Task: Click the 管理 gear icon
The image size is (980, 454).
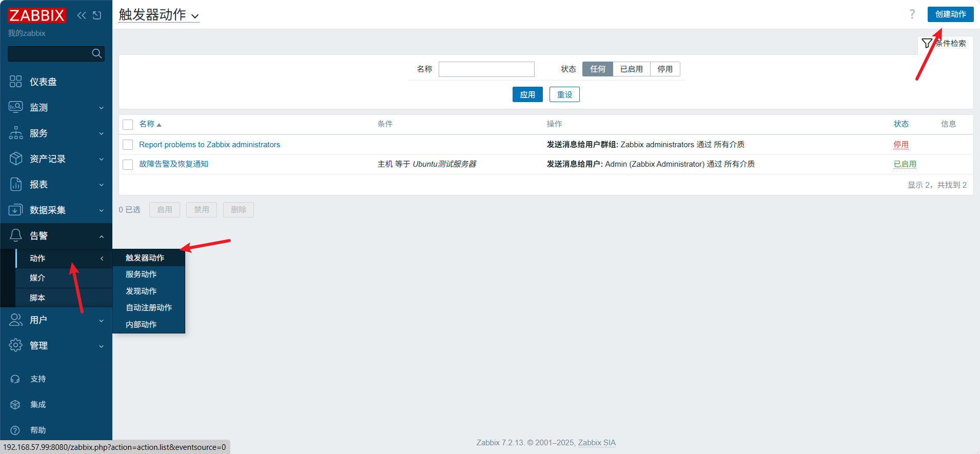Action: click(x=16, y=345)
